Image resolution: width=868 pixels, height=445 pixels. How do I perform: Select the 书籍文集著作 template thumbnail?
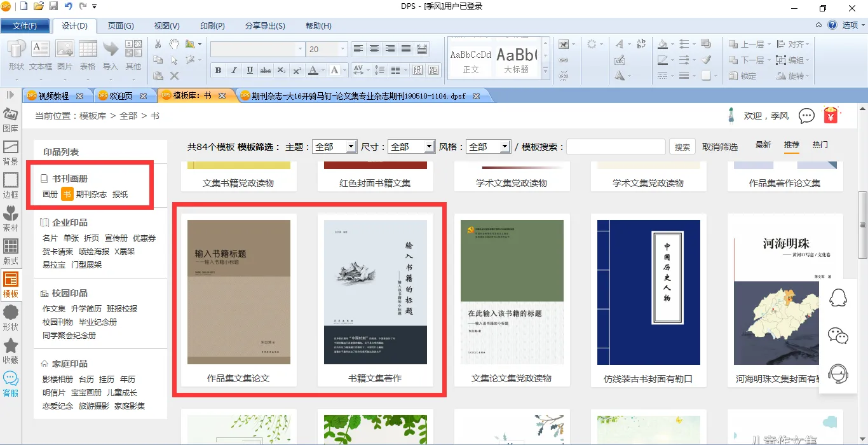pyautogui.click(x=375, y=292)
